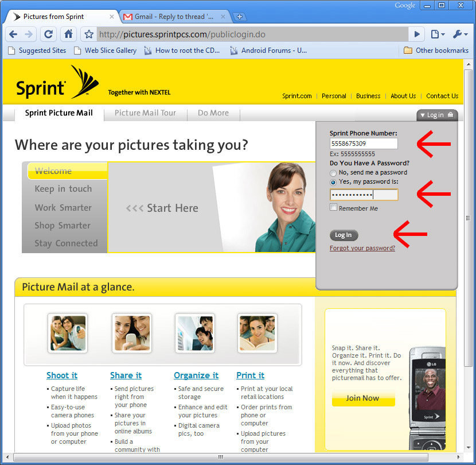Click the password input field
476x465 pixels.
(364, 195)
